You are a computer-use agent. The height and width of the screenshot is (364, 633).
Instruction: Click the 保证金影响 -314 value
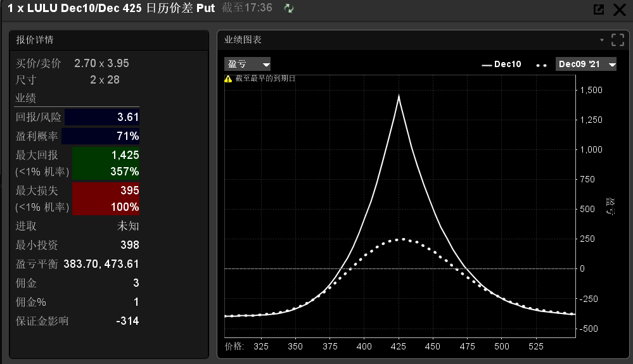[127, 321]
